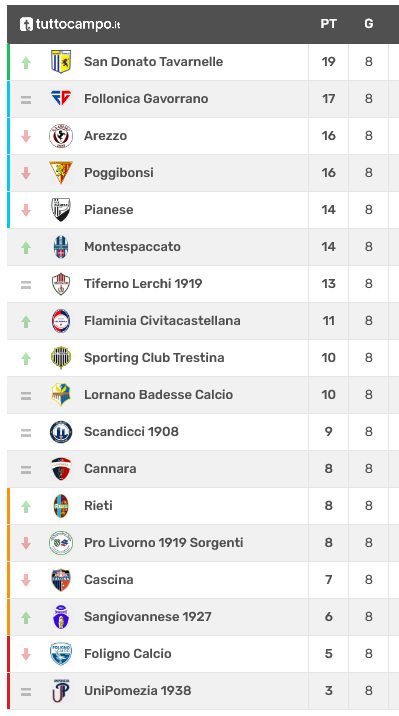Open the Pro Livorno 1919 Sorgenti link

pyautogui.click(x=163, y=542)
